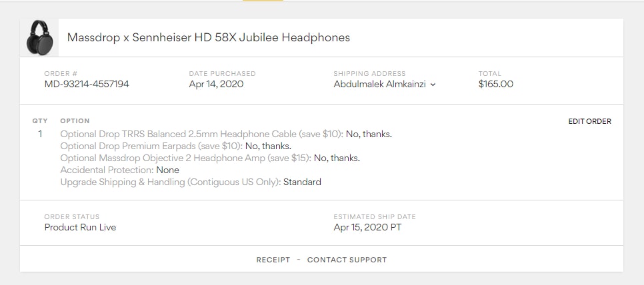
Task: Click the Accidental Protection option line
Action: click(119, 170)
